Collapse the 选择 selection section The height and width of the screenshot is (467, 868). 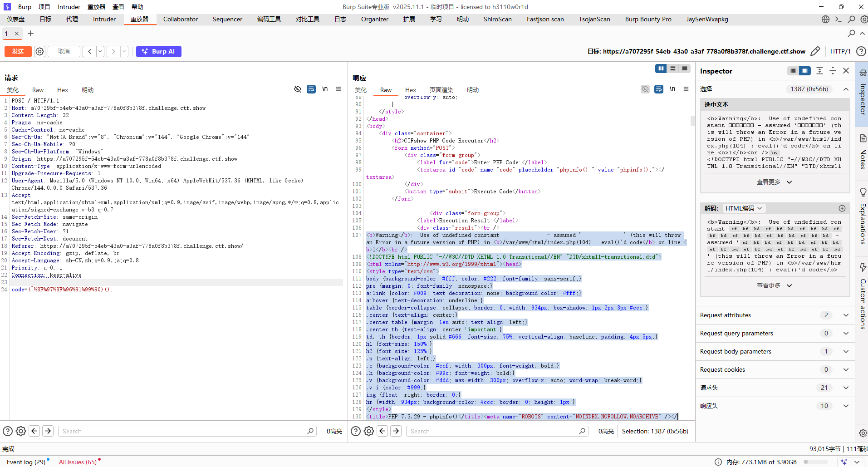coord(846,89)
